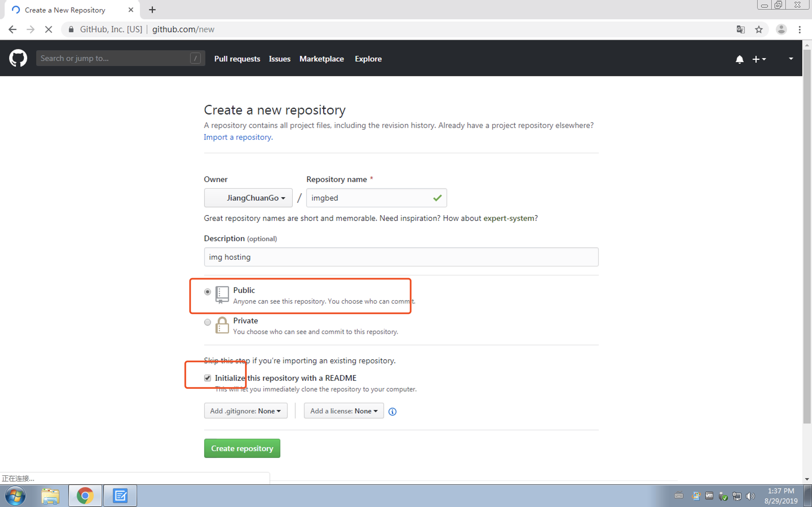Screen dimensions: 812x507
Task: Open the notifications bell
Action: (x=739, y=59)
